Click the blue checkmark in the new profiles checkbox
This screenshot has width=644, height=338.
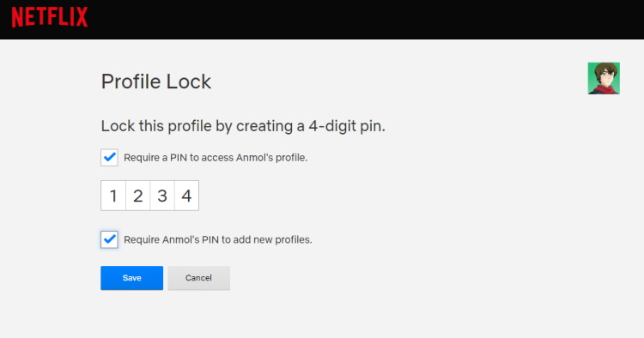click(x=109, y=239)
